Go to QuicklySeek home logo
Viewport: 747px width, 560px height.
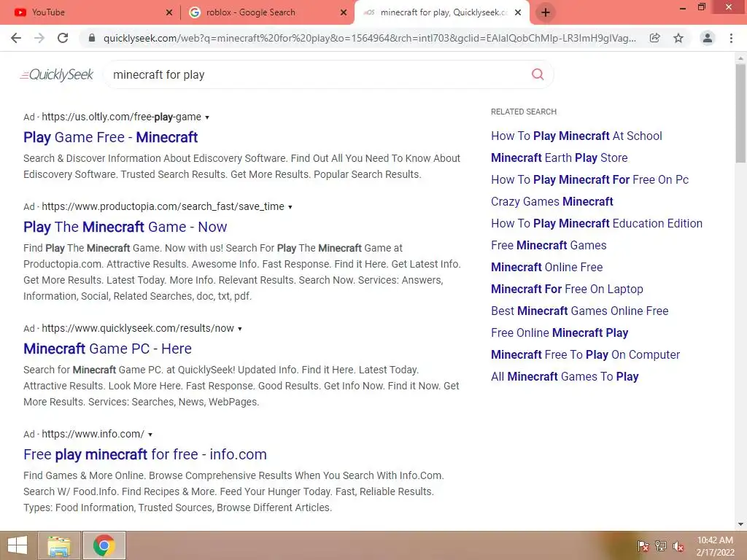(x=57, y=75)
